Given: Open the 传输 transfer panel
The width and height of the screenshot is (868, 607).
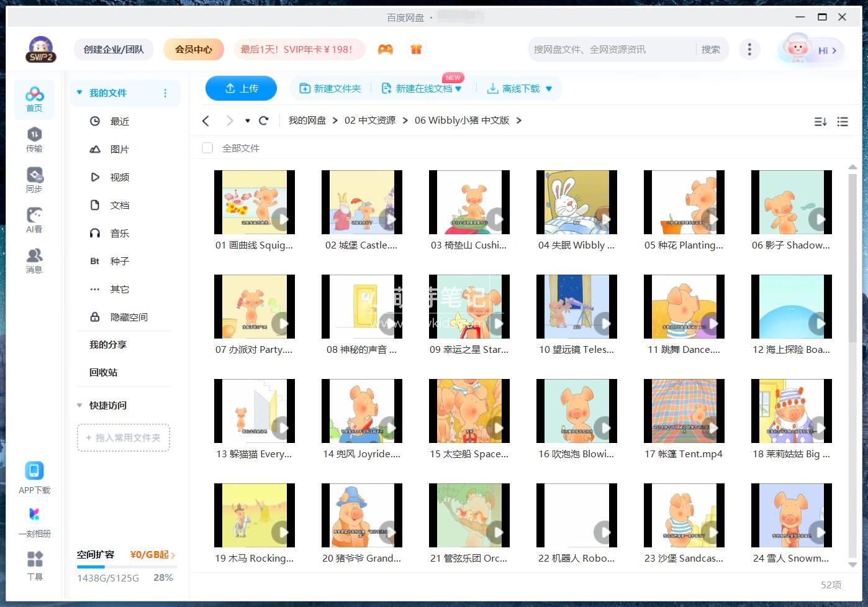Looking at the screenshot, I should [x=34, y=139].
